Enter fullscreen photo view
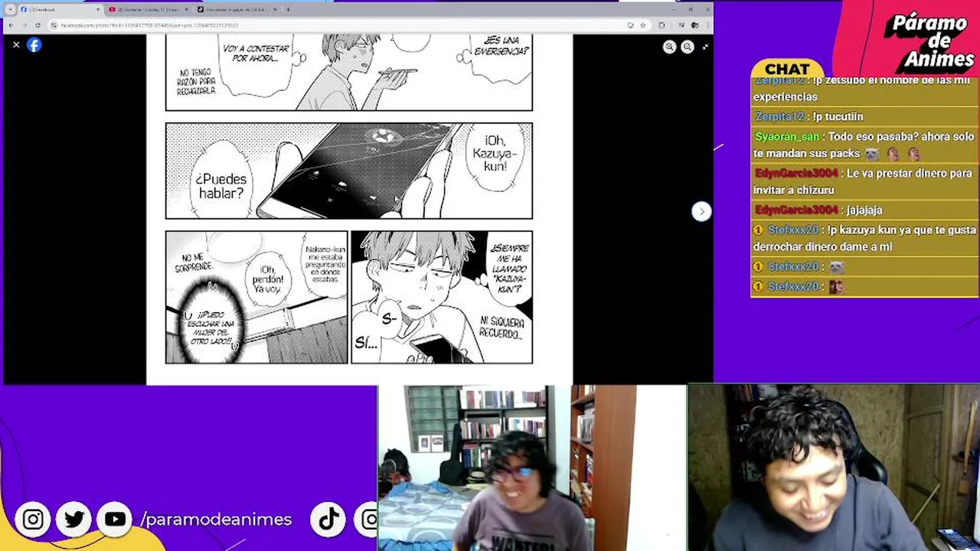Image resolution: width=980 pixels, height=551 pixels. click(x=705, y=47)
